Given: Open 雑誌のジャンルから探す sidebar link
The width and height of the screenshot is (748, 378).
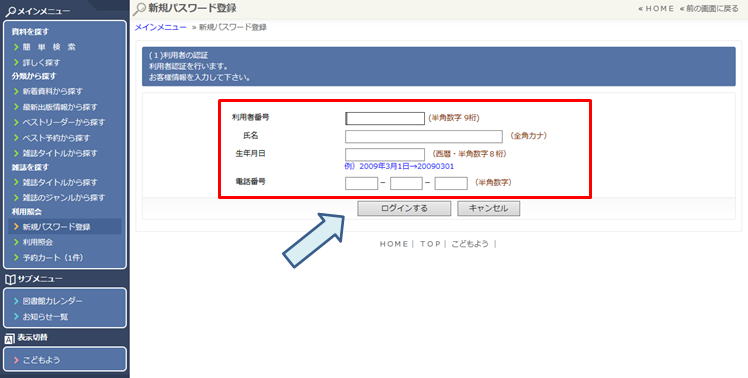Looking at the screenshot, I should click(x=64, y=197).
